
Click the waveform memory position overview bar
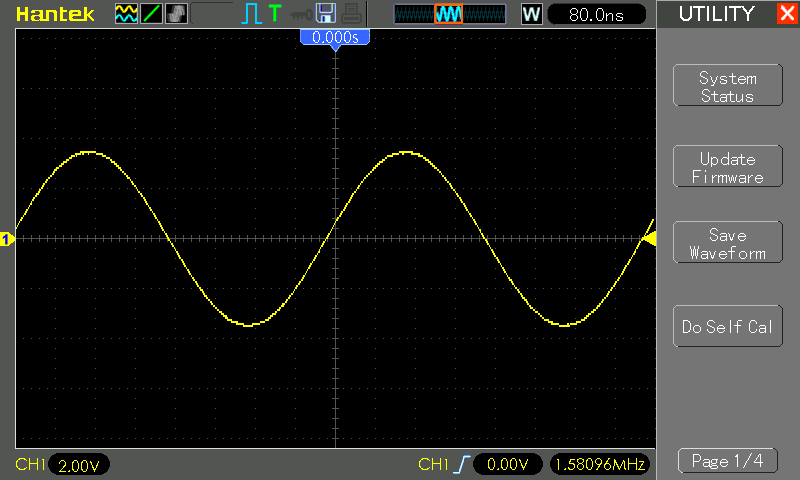pos(449,14)
